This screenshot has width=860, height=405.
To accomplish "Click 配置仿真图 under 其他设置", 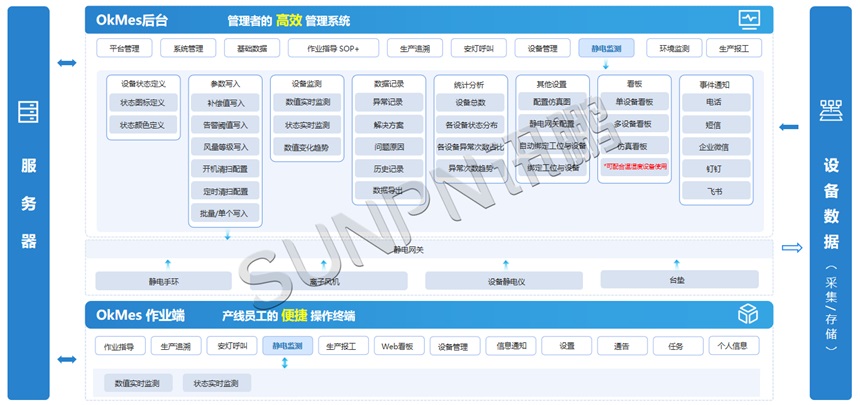I will (x=552, y=102).
